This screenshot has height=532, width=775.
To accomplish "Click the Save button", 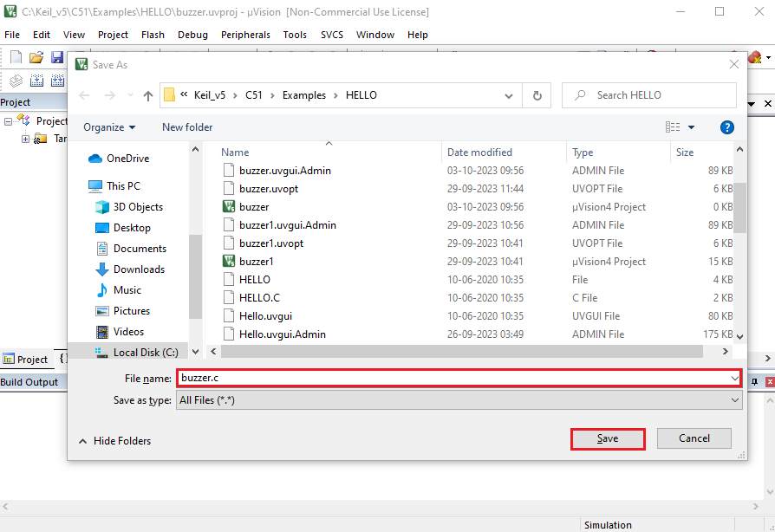I will [608, 438].
